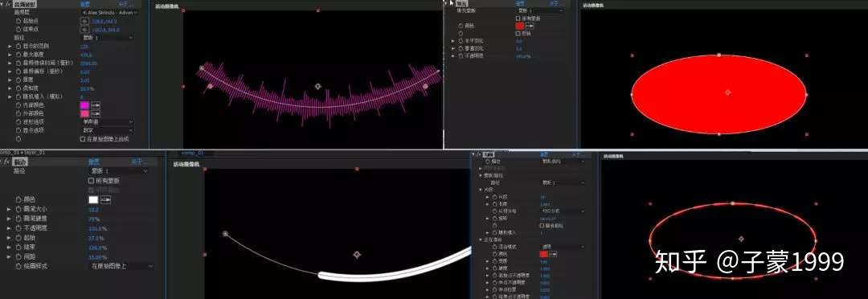The height and width of the screenshot is (299, 868).
Task: Toggle stopwatch for 画笔大小 property
Action: (x=18, y=209)
